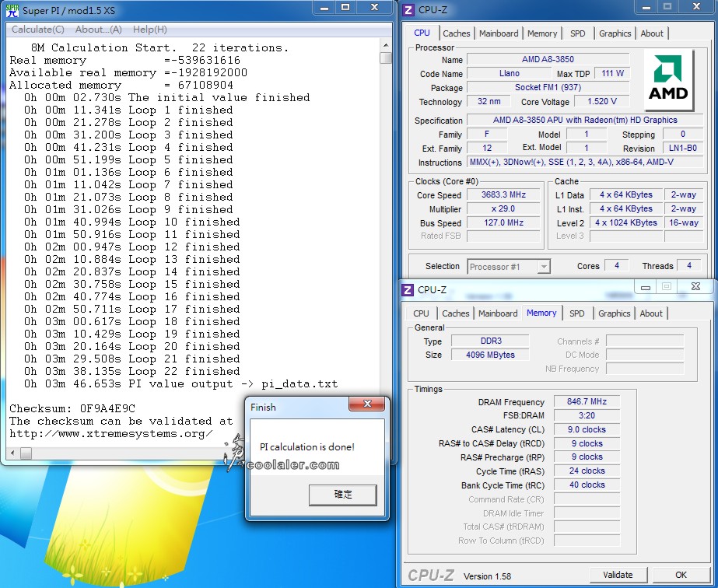Viewport: 718px width, 588px height.
Task: Click the LN1-B0 Revision value
Action: coord(683,149)
